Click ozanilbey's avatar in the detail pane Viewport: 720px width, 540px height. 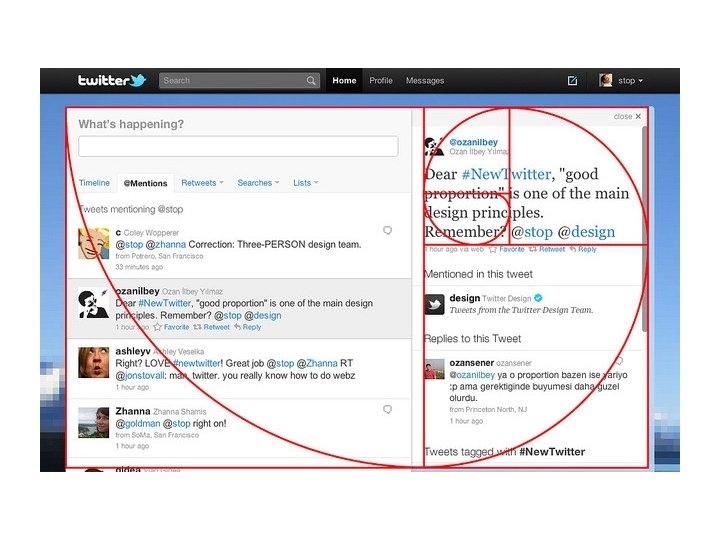coord(434,146)
